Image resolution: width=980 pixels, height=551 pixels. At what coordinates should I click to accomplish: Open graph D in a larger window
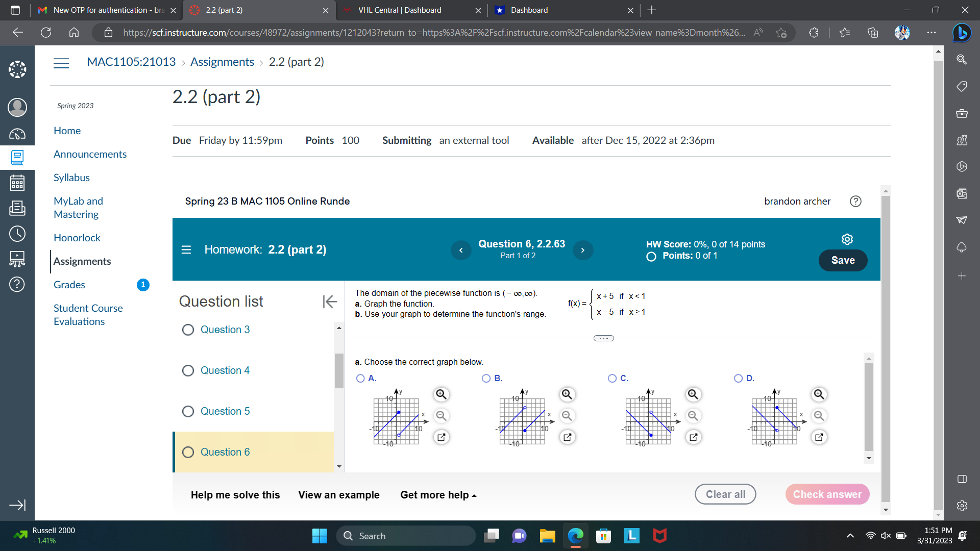pos(819,437)
